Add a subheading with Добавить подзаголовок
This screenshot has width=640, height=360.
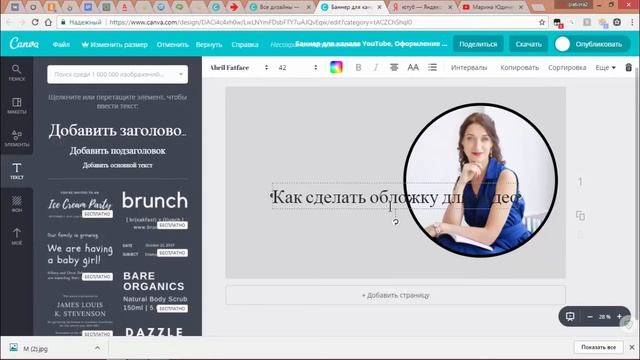tap(118, 151)
